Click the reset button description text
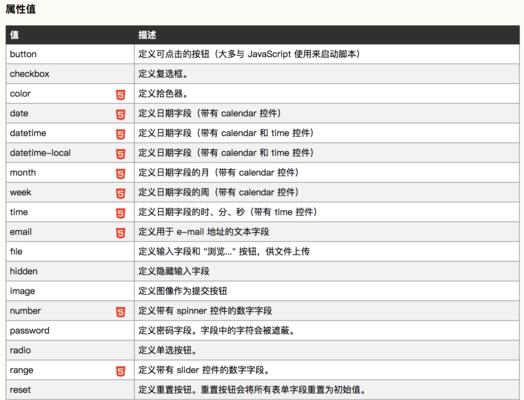This screenshot has height=400, width=524. [253, 390]
